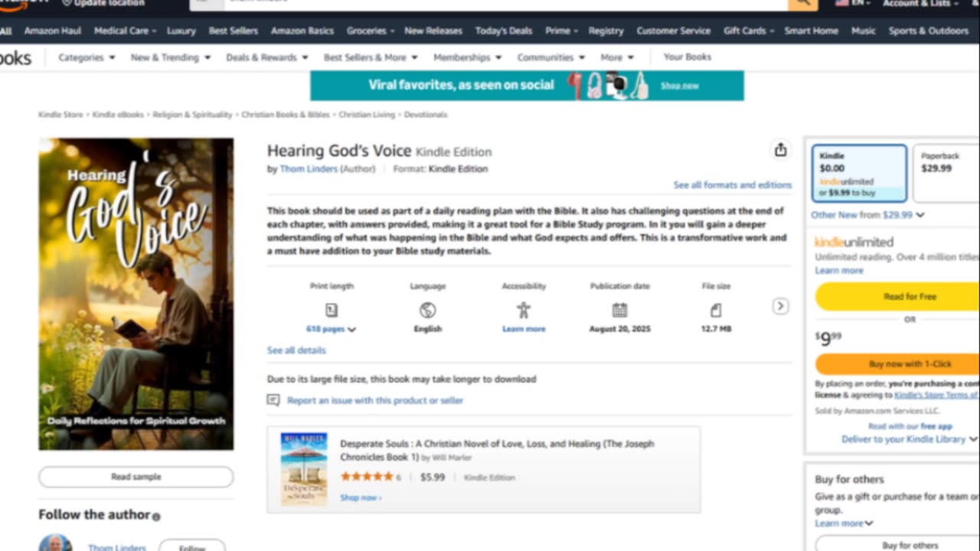Open Amazon Haul in top navigation
The height and width of the screenshot is (551, 980).
[x=52, y=31]
